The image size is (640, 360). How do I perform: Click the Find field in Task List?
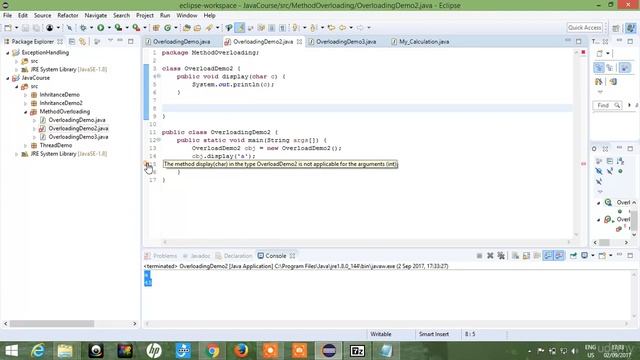pos(607,106)
